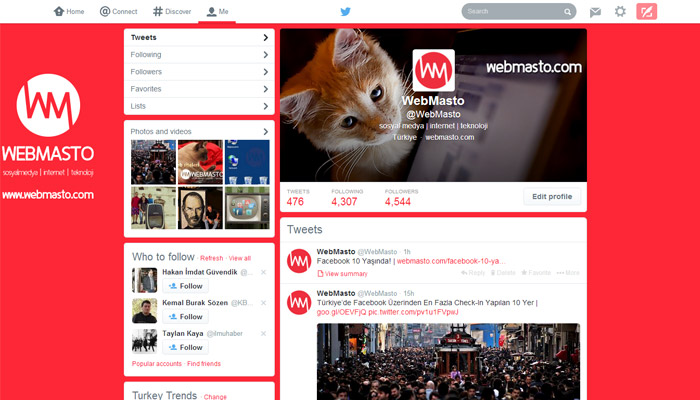This screenshot has width=700, height=400.
Task: Expand Photos and videos section
Action: tap(199, 131)
